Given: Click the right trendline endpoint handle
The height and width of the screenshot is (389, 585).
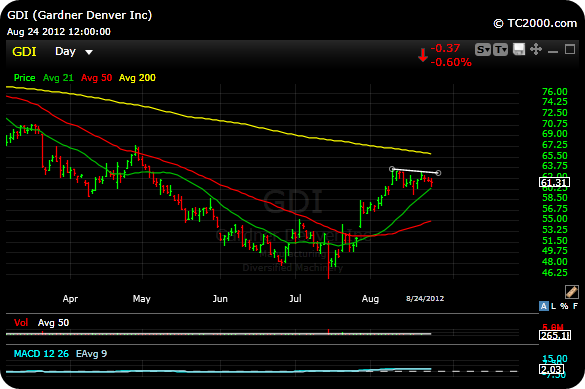Looking at the screenshot, I should tap(438, 173).
